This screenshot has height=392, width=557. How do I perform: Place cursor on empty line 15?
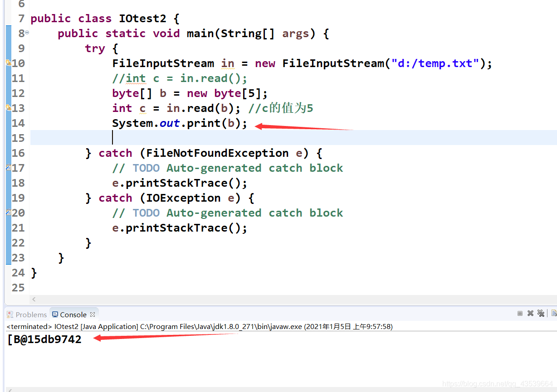click(293, 138)
